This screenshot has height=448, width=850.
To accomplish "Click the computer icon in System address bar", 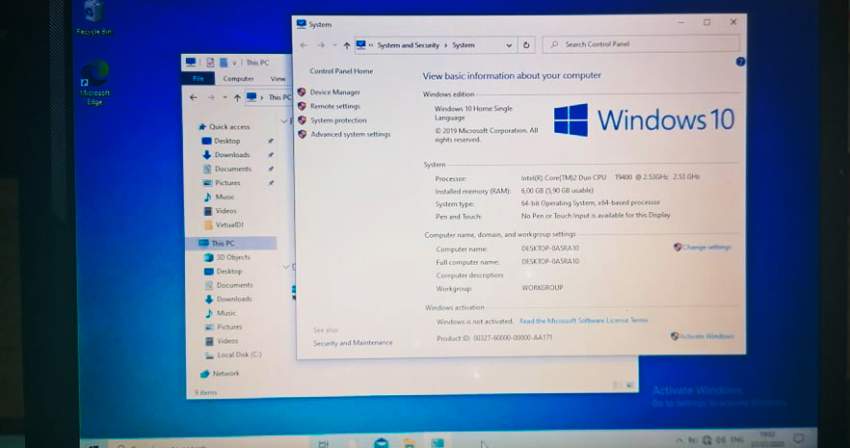I will point(360,44).
